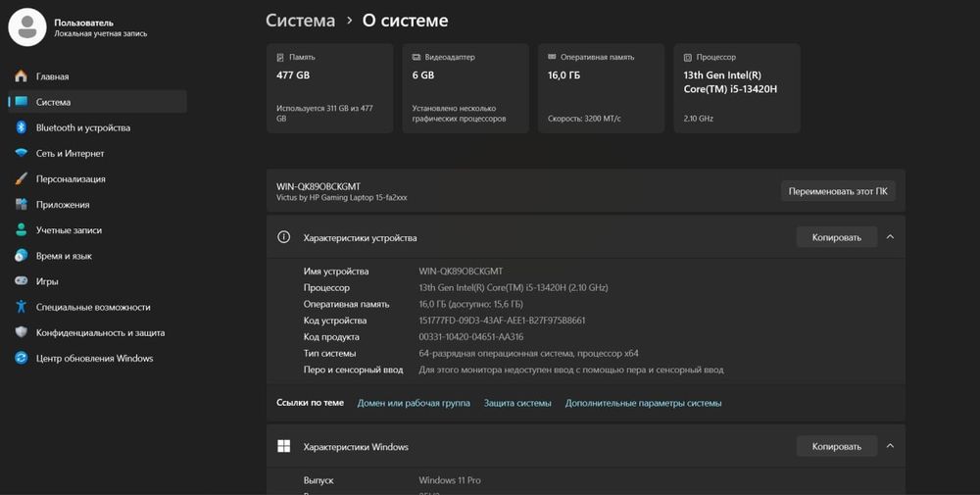Click the Перо и сенсорный ввод label
The height and width of the screenshot is (495, 980).
pyautogui.click(x=353, y=370)
